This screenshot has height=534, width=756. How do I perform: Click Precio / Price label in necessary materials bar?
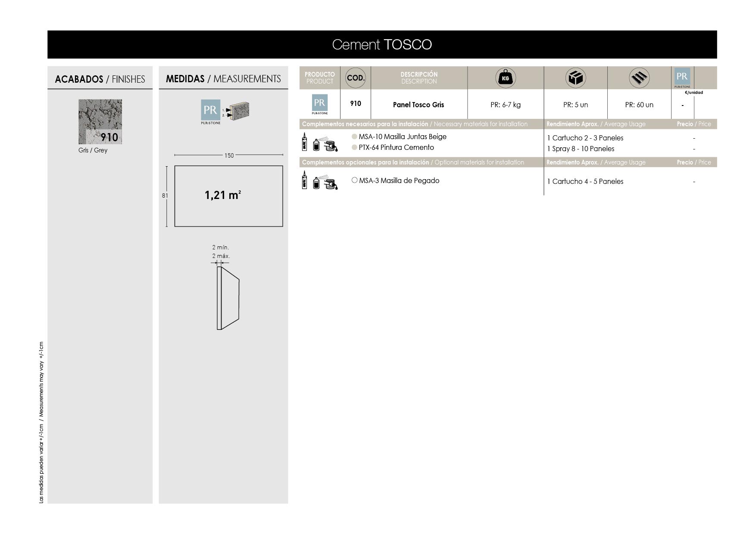point(694,124)
